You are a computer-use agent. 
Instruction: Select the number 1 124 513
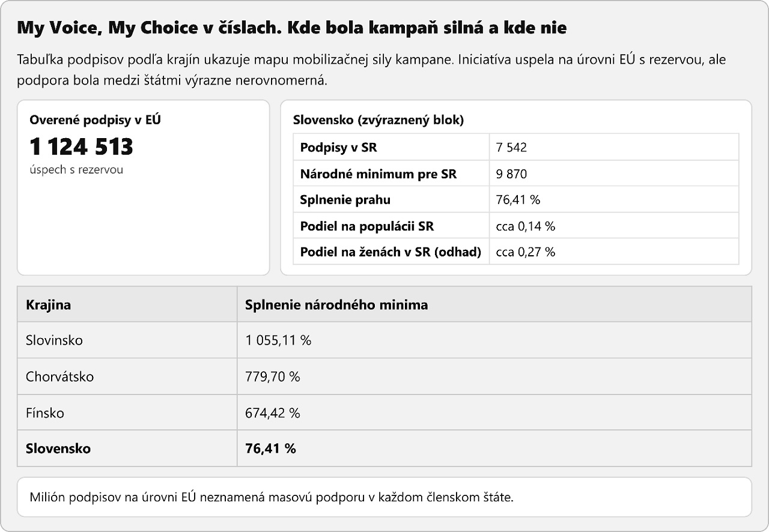tap(81, 147)
